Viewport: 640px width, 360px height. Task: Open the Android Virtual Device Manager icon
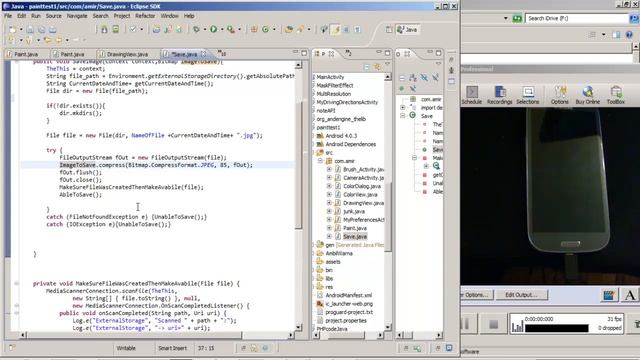tap(116, 29)
